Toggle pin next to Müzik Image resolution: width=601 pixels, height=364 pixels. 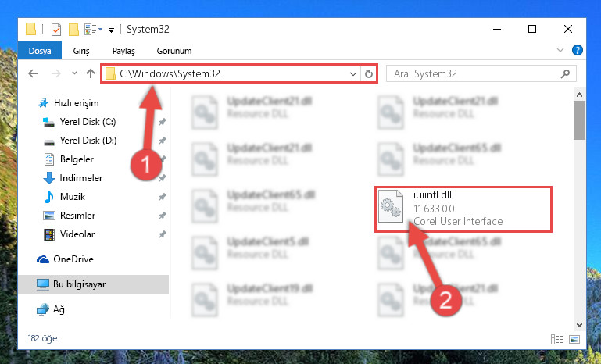click(x=162, y=197)
